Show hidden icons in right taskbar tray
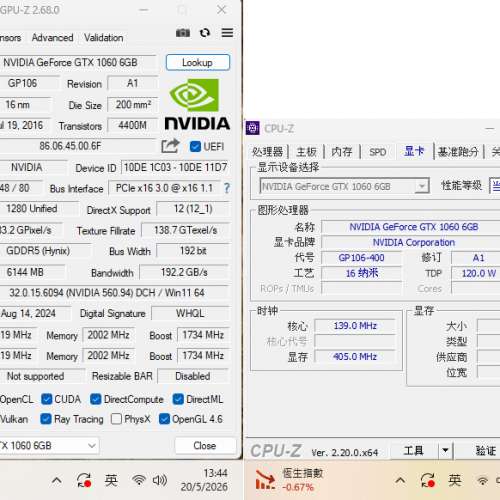The height and width of the screenshot is (500, 500). (400, 480)
